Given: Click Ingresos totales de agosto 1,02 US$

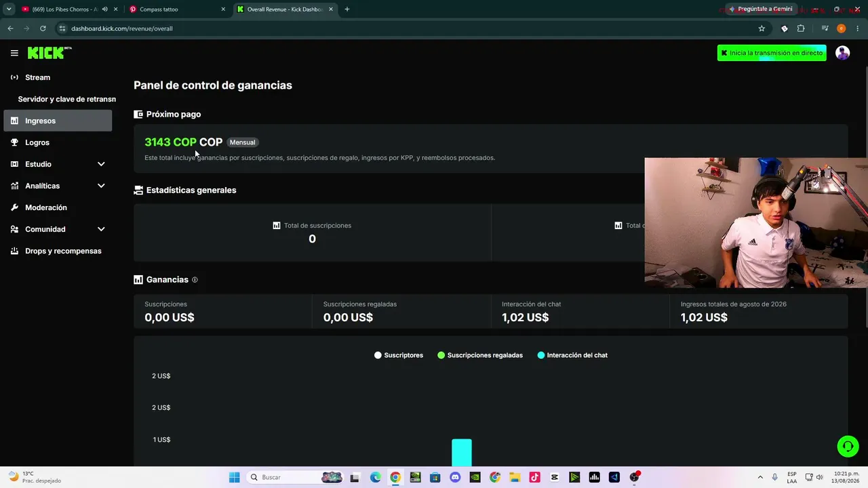Looking at the screenshot, I should [x=704, y=317].
